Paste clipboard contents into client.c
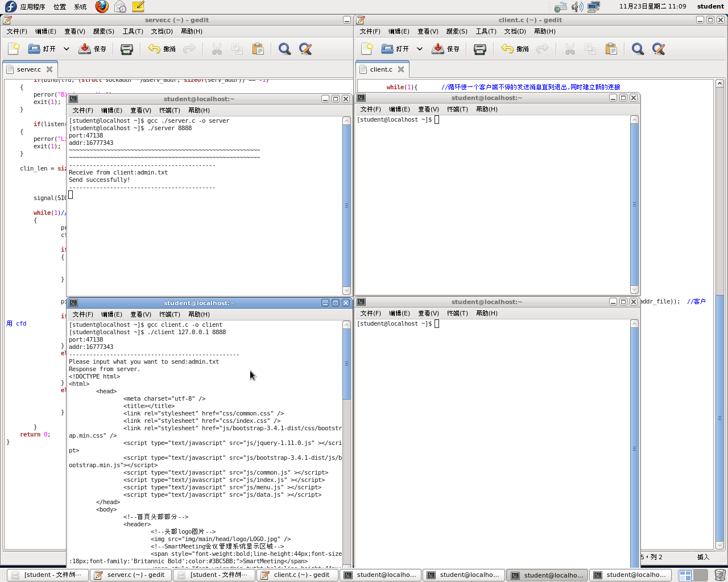The image size is (728, 582). [611, 49]
